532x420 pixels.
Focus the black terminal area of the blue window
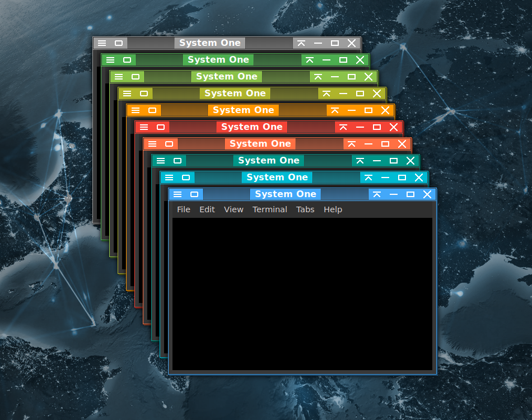[302, 294]
